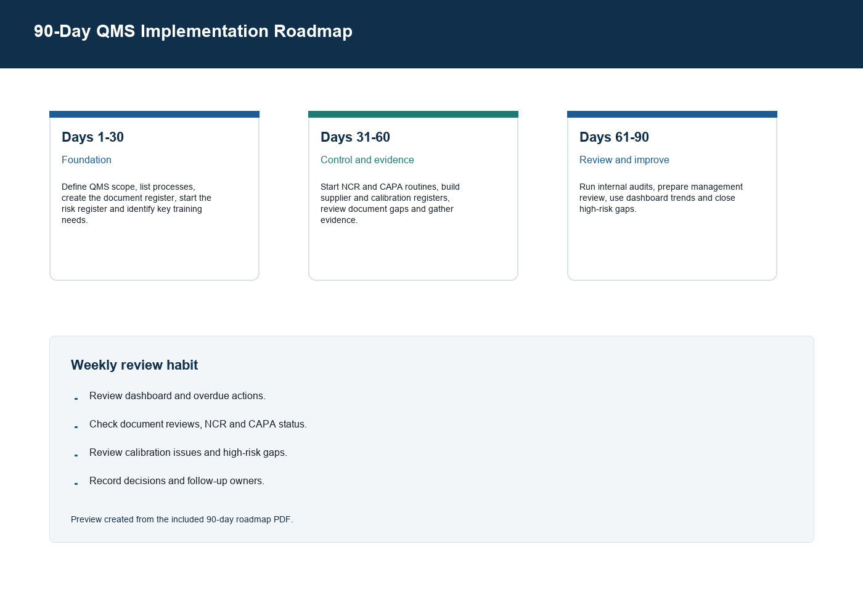Image resolution: width=863 pixels, height=616 pixels.
Task: Click the 'Foundation' subtitle
Action: (x=86, y=160)
